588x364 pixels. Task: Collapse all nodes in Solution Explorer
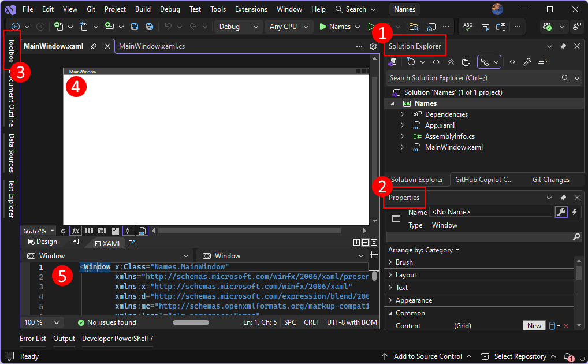coord(451,62)
